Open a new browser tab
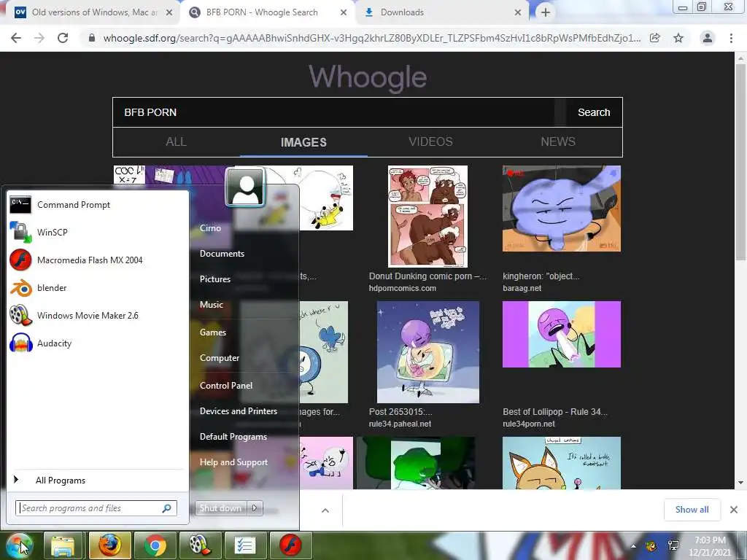747x560 pixels. 546,12
